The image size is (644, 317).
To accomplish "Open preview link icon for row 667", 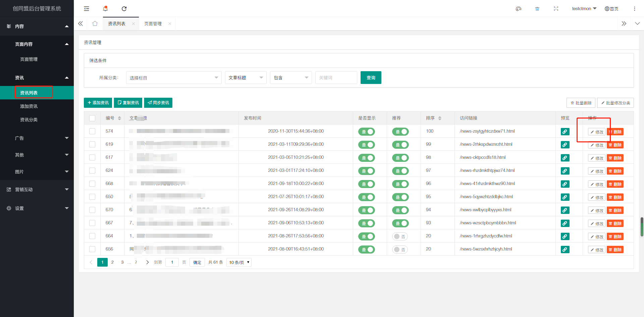I will (x=565, y=223).
